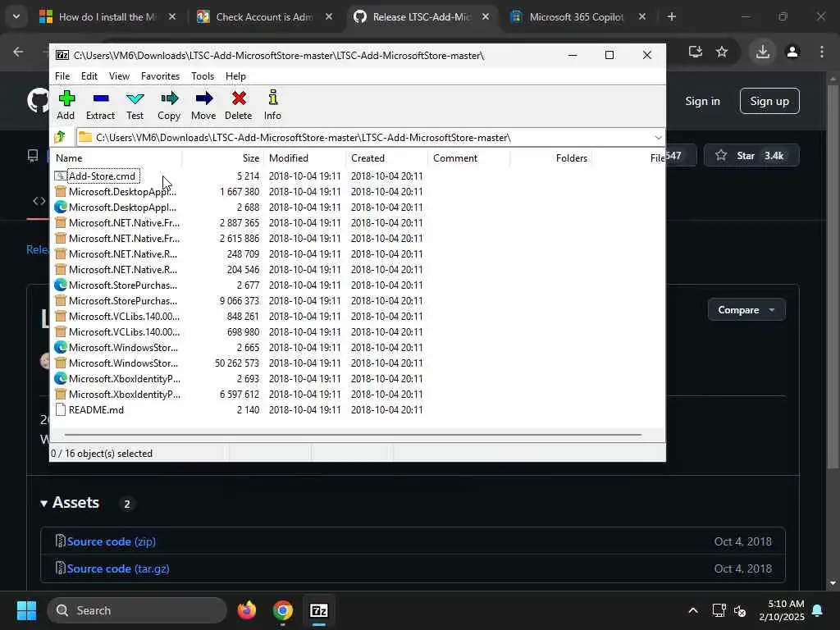The height and width of the screenshot is (630, 840).
Task: Click the Extract toolbar icon
Action: coord(100,105)
